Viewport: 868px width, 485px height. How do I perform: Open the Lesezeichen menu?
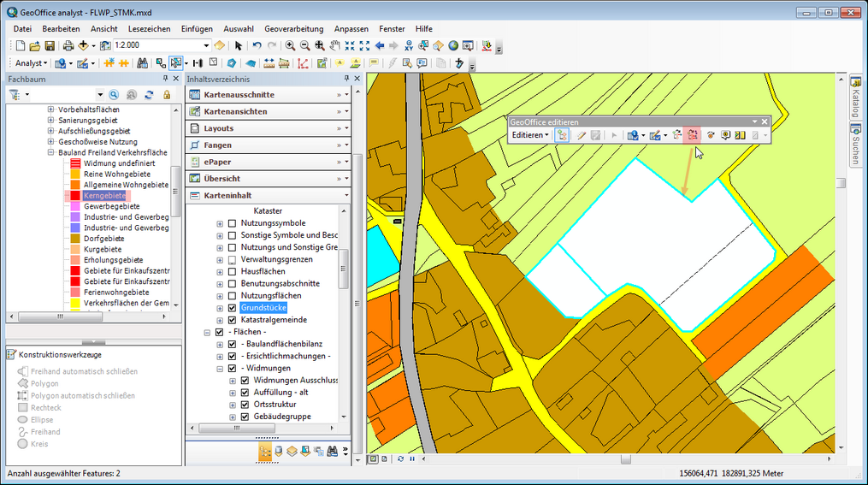(x=149, y=28)
